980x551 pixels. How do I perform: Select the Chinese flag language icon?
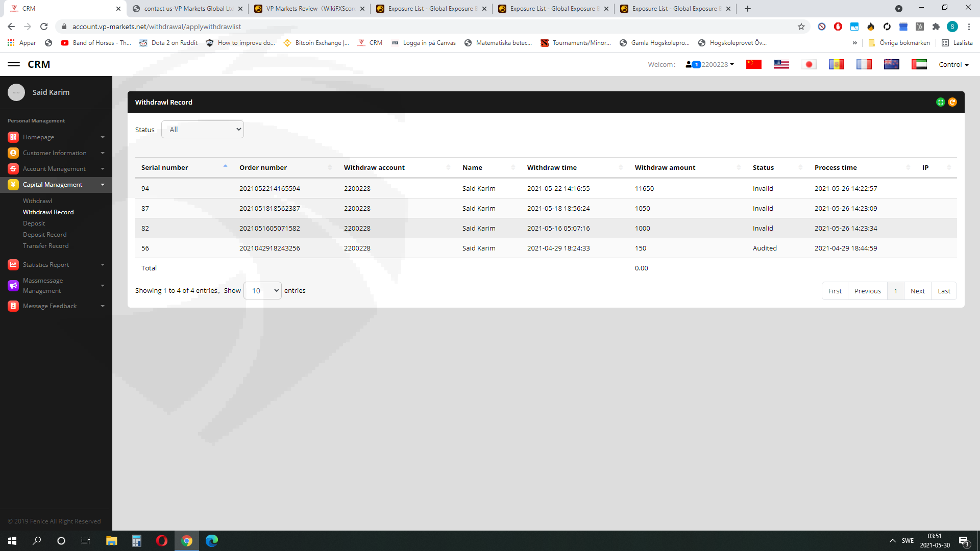click(753, 64)
